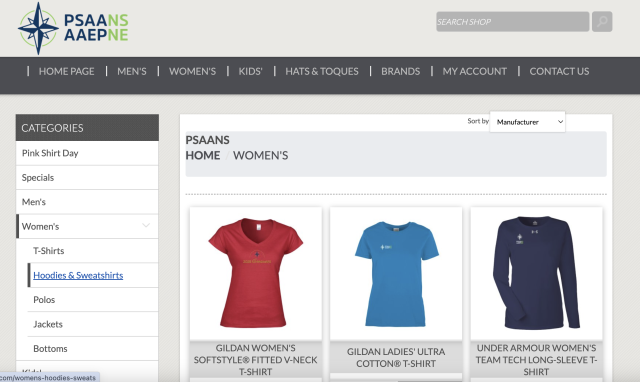Image resolution: width=640 pixels, height=382 pixels.
Task: Click WOMEN'S in the breadcrumb
Action: 260,155
